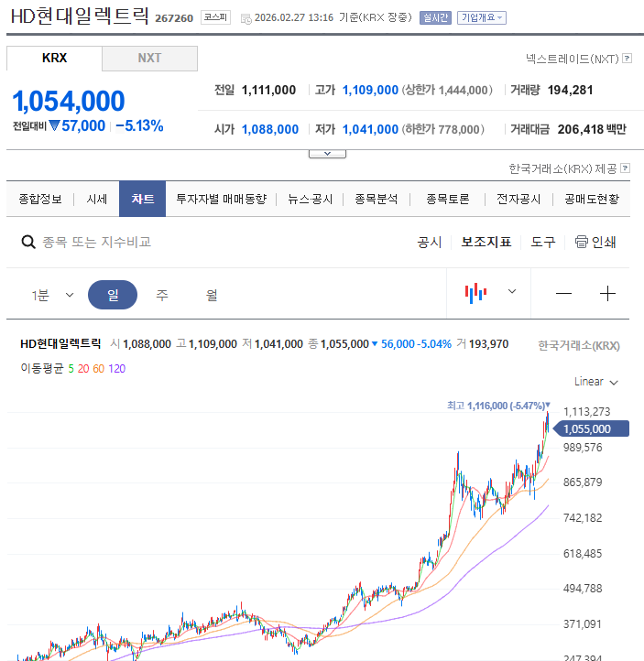
Task: Click the 넥스트레이드(NXT) link
Action: click(573, 59)
